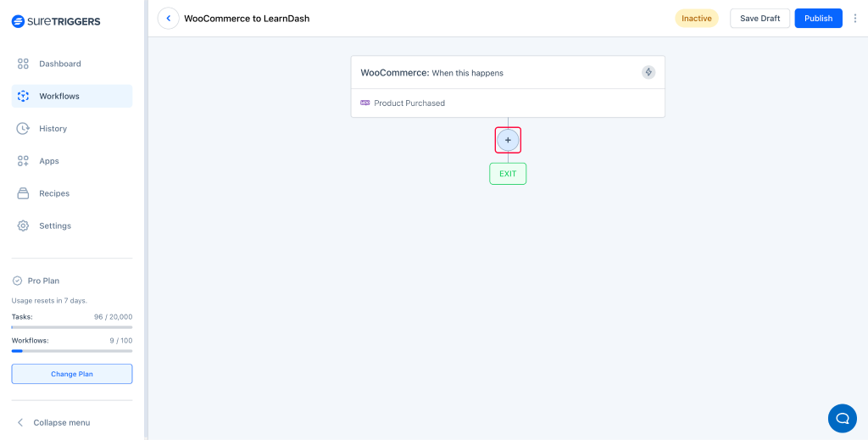Click the History clock icon

[23, 128]
